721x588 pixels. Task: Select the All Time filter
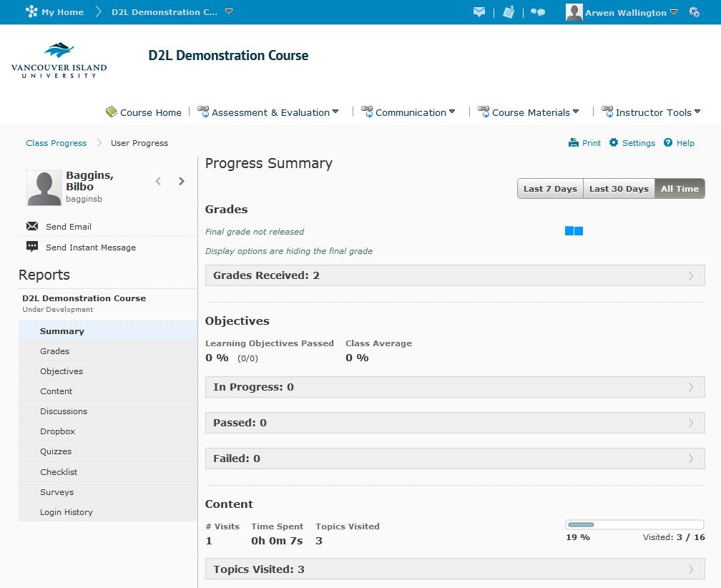coord(680,189)
